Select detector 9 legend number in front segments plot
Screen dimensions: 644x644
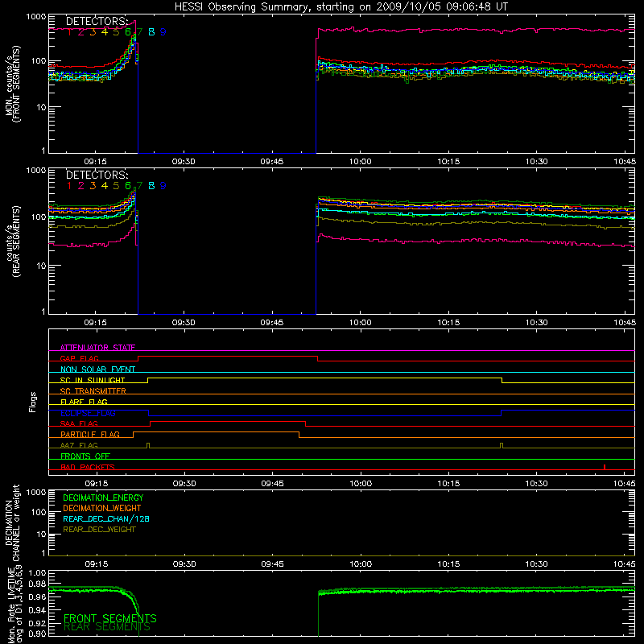tap(163, 32)
